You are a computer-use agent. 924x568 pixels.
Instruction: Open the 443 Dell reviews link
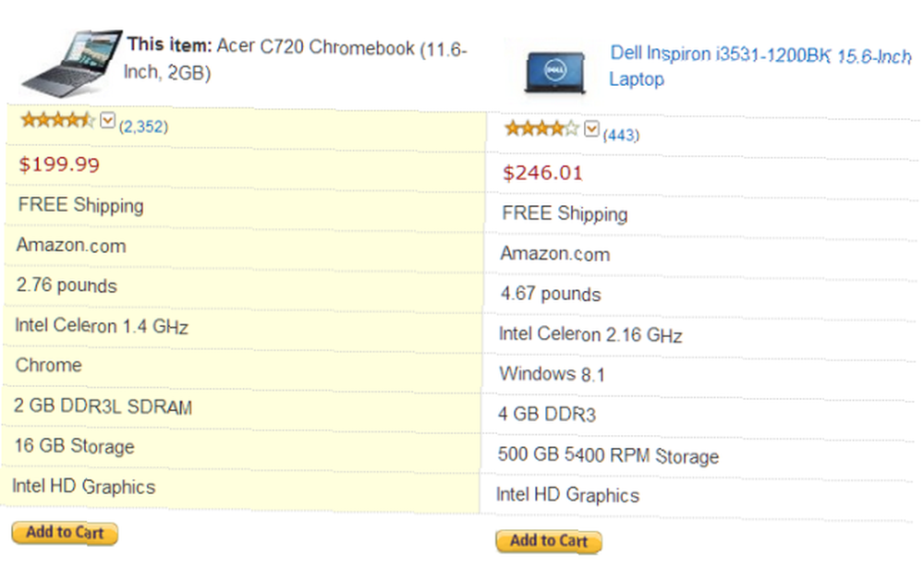621,135
